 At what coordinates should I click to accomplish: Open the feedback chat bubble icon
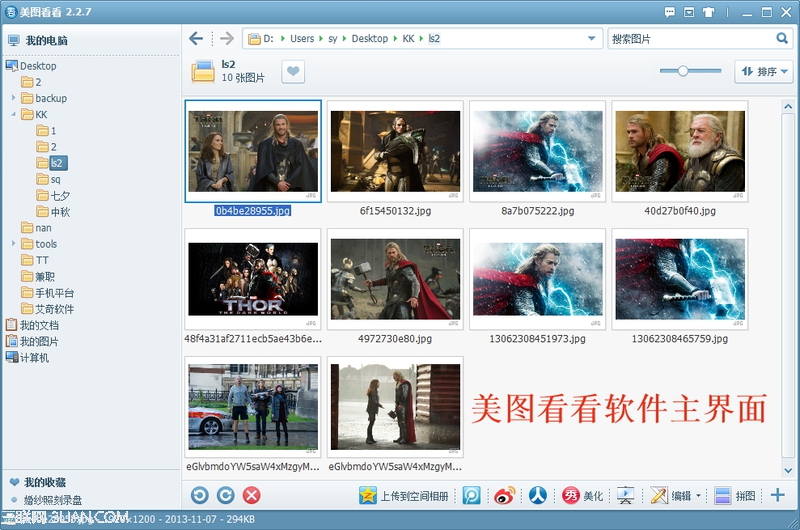pos(670,12)
